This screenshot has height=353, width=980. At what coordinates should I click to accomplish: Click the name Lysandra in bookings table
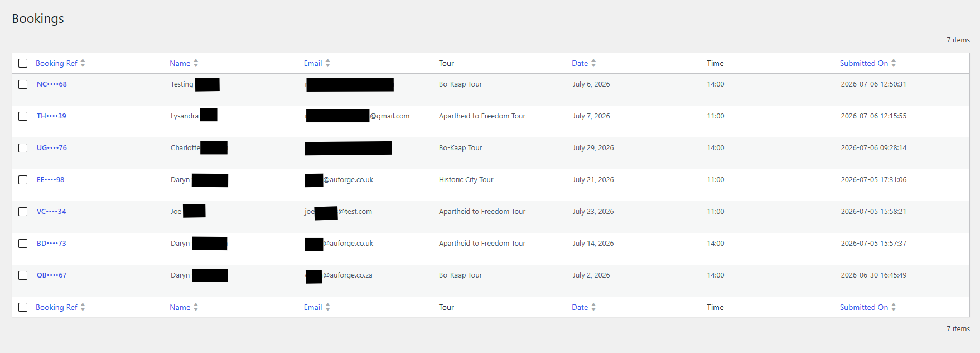click(x=185, y=116)
